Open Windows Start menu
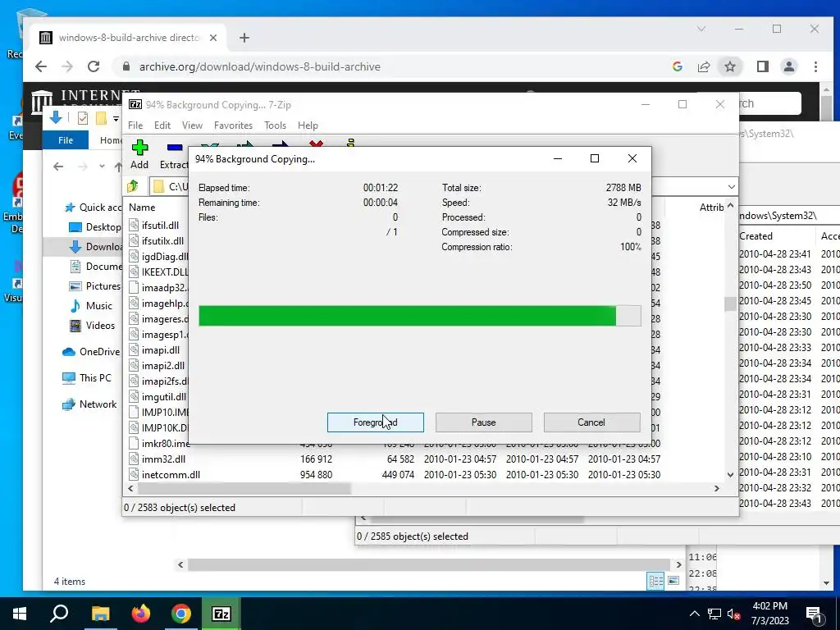This screenshot has width=840, height=630. click(20, 614)
